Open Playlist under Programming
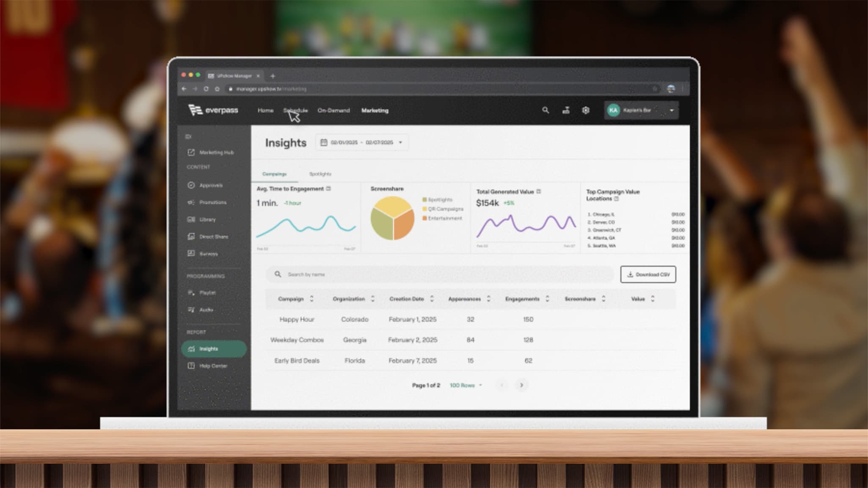Screen dimensions: 868x488 tap(207, 293)
